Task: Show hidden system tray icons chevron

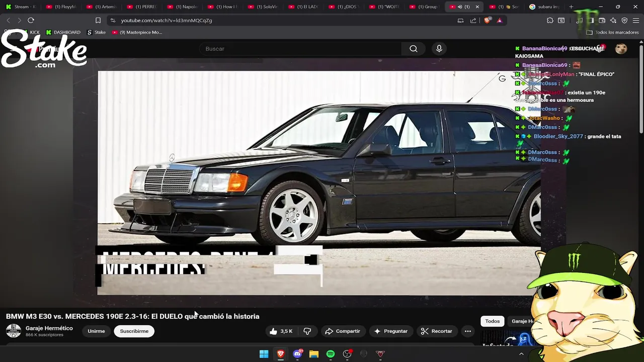Action: 521,354
